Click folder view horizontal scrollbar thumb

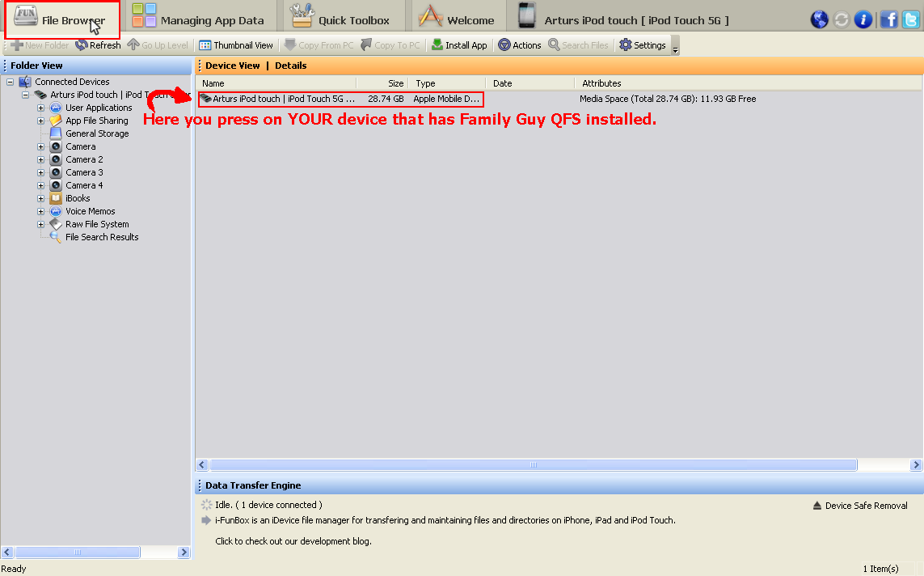pos(77,553)
